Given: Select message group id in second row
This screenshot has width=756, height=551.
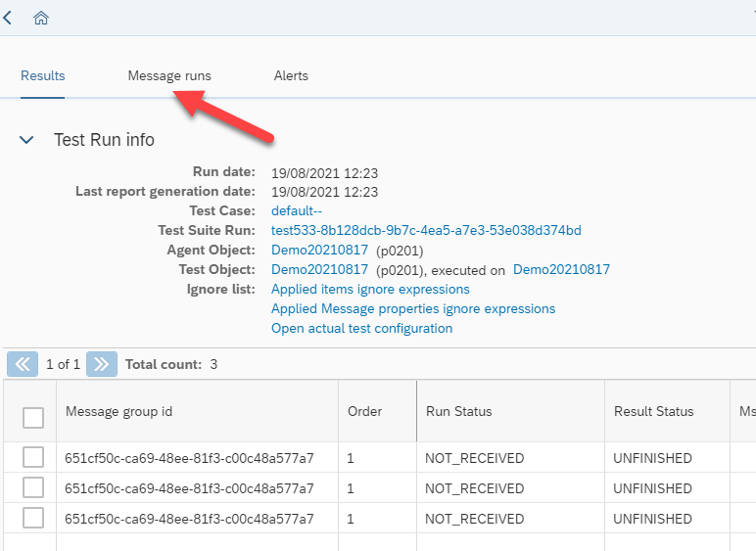Looking at the screenshot, I should [x=189, y=488].
